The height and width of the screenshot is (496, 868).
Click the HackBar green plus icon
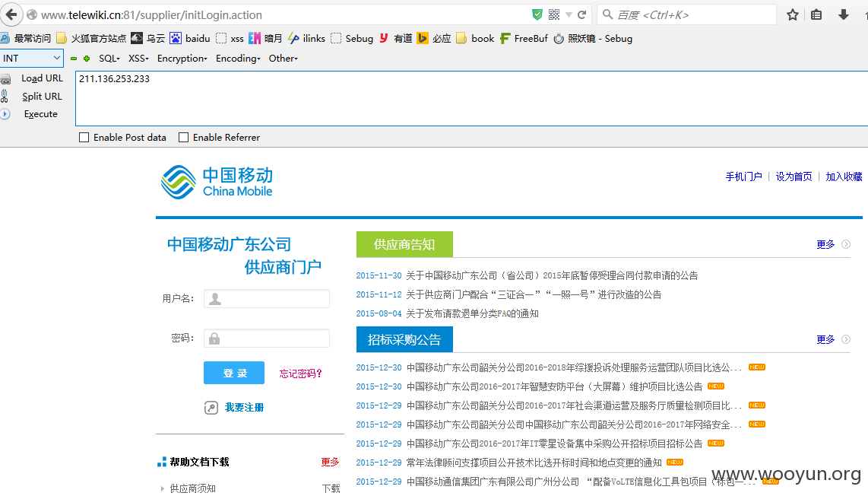(x=87, y=58)
